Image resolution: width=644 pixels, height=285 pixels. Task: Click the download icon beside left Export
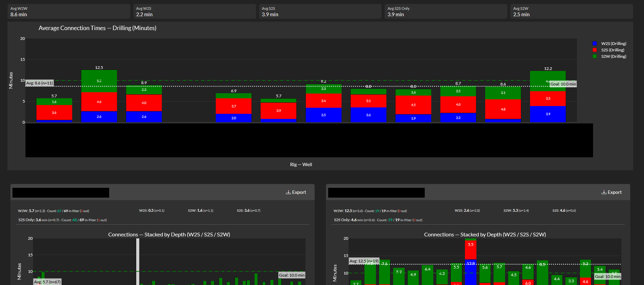click(288, 192)
